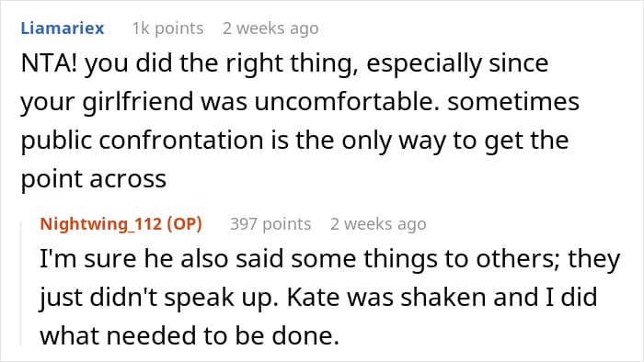This screenshot has width=644, height=362.
Task: Open the Liamariex user profile
Action: 63,28
